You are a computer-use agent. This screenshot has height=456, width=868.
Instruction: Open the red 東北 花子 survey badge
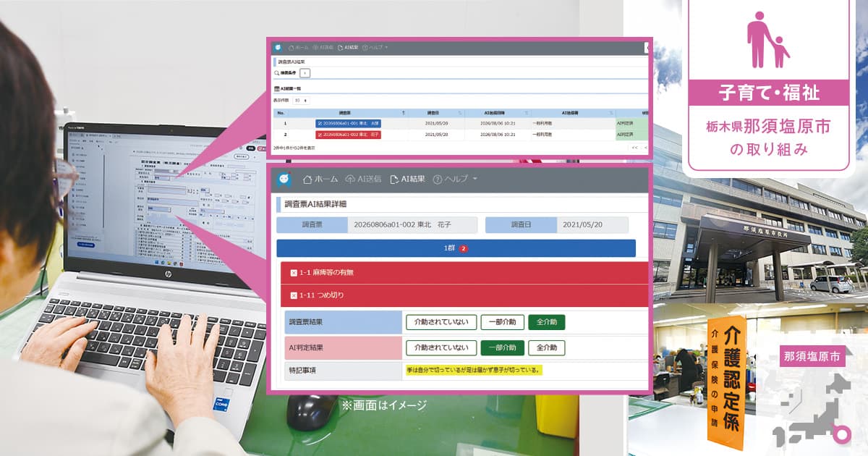(348, 135)
